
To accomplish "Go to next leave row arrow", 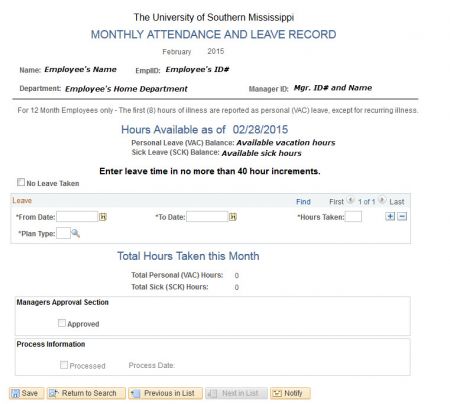I will click(x=382, y=200).
